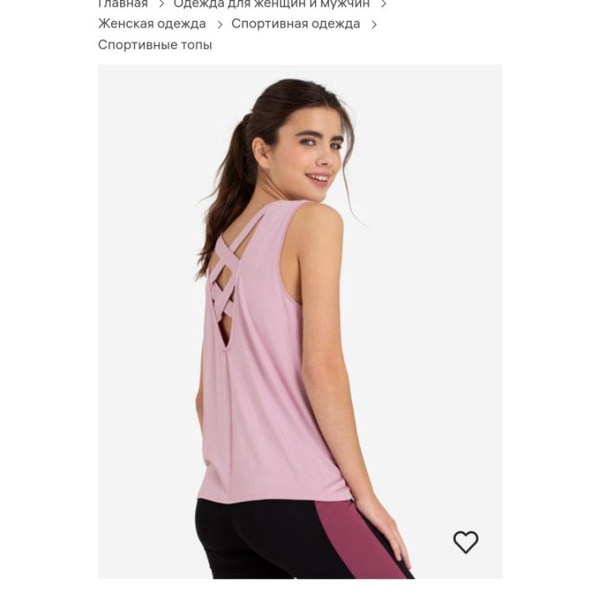Expand the level after Главная via its arrow
This screenshot has height=600, width=600.
[161, 4]
